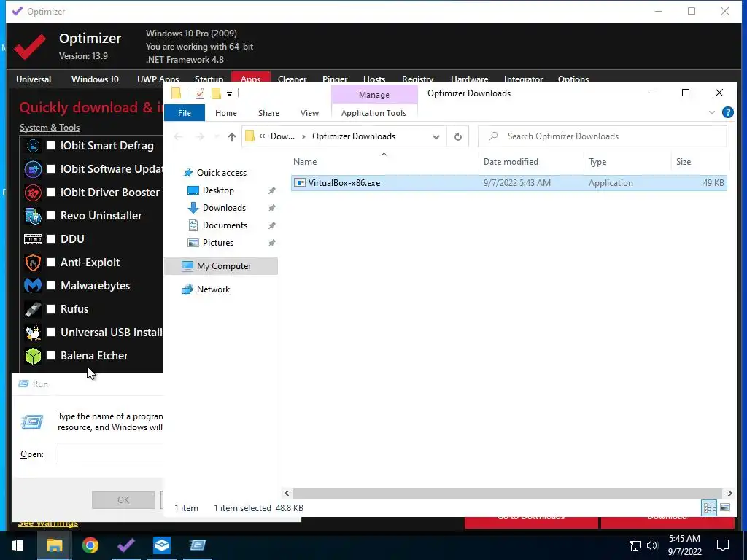The width and height of the screenshot is (747, 560).
Task: Launch Google Chrome from the taskbar
Action: [90, 545]
